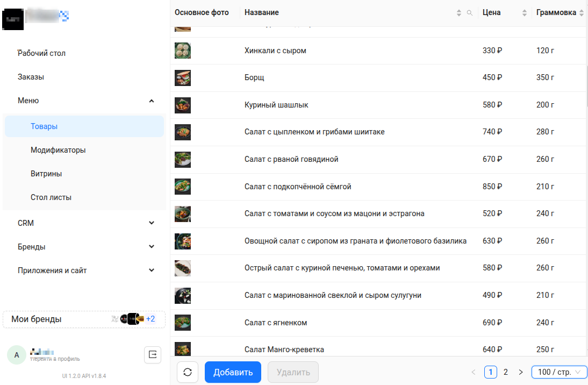Open the Борщ product thumbnail
The image size is (588, 385).
click(183, 78)
